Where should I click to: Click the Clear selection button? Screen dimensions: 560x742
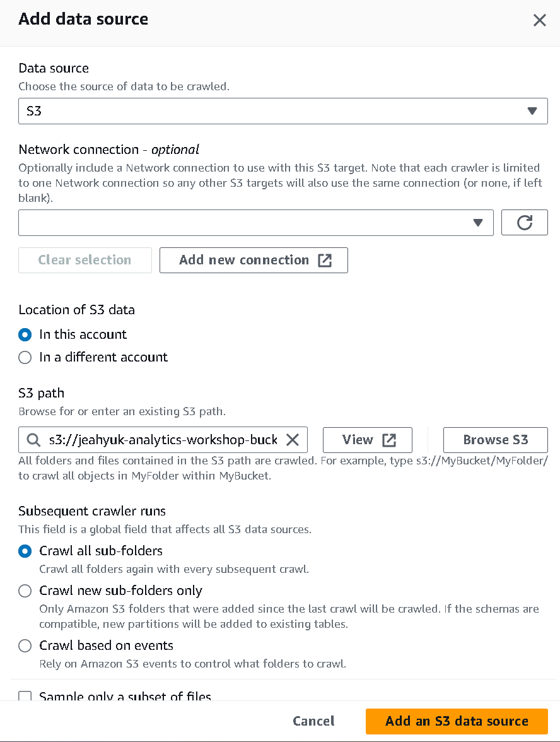click(x=85, y=260)
